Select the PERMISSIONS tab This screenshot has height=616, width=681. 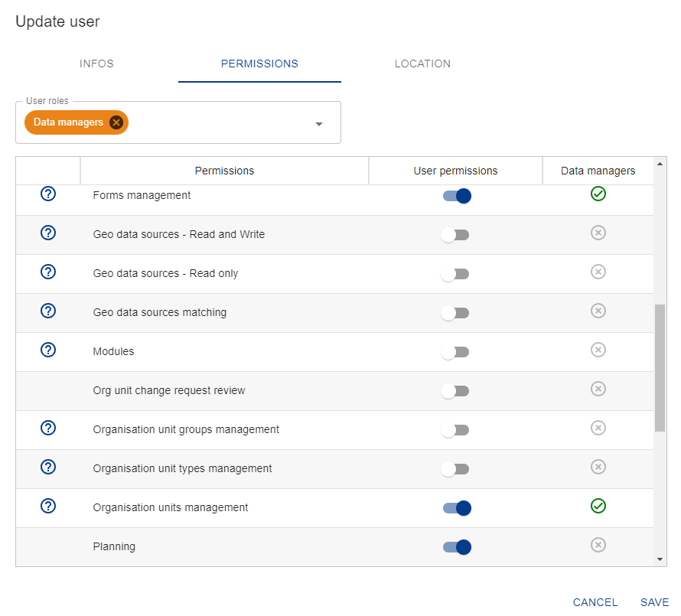tap(259, 64)
